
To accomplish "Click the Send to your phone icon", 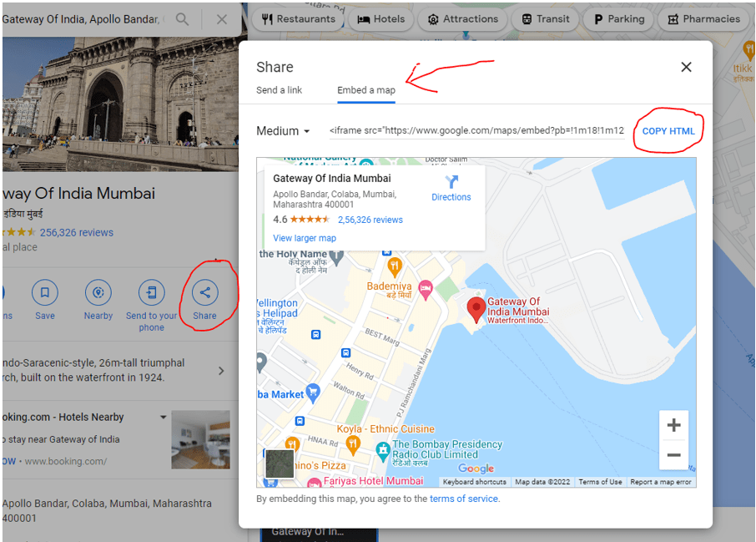I will [x=151, y=293].
